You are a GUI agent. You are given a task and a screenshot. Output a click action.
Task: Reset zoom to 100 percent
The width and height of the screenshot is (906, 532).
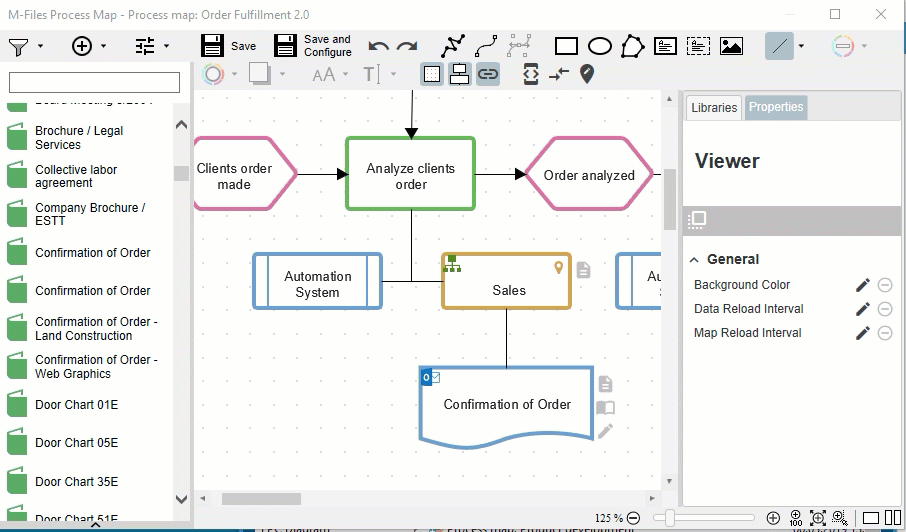[x=796, y=518]
